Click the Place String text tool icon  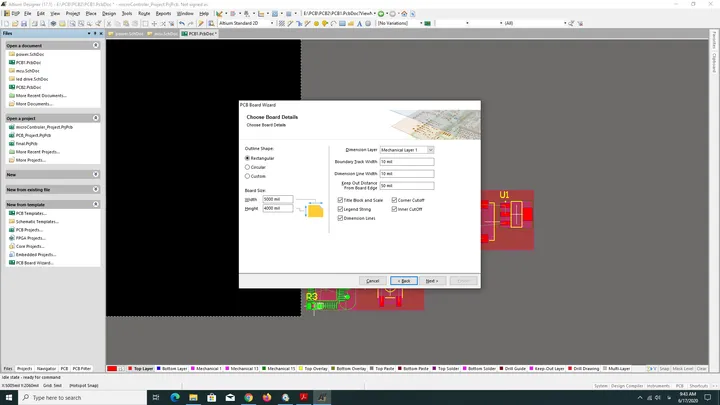click(360, 23)
